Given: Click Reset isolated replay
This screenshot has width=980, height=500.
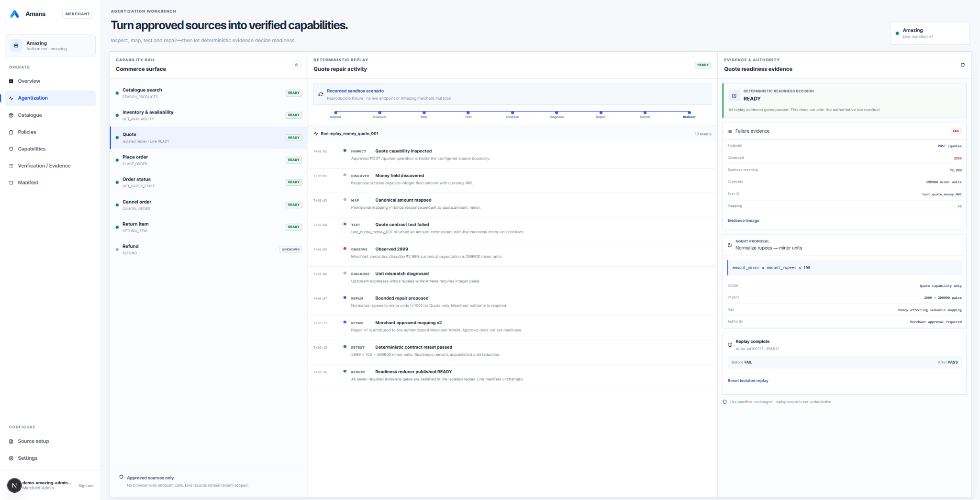Looking at the screenshot, I should (x=748, y=381).
